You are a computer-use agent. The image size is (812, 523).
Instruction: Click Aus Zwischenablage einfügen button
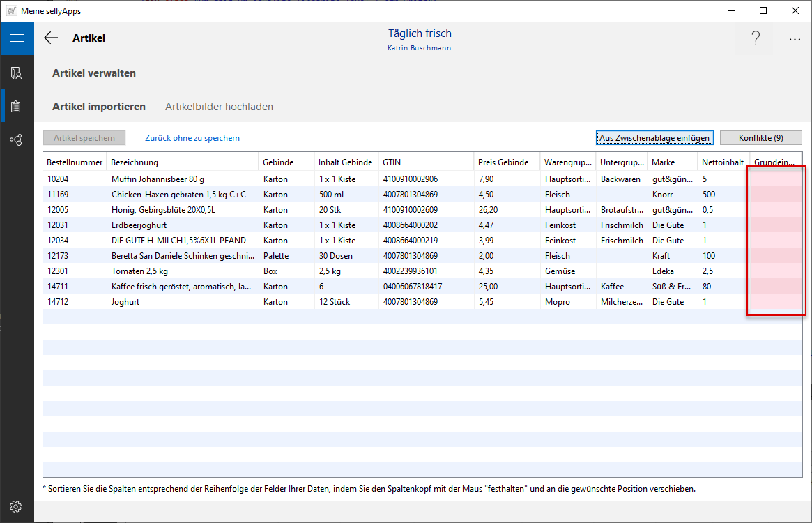(654, 138)
